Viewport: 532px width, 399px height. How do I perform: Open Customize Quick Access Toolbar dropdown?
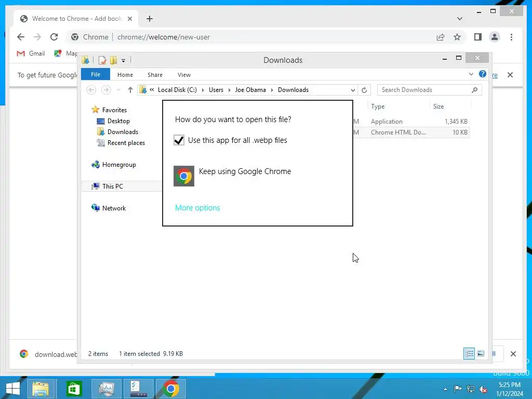click(x=124, y=61)
